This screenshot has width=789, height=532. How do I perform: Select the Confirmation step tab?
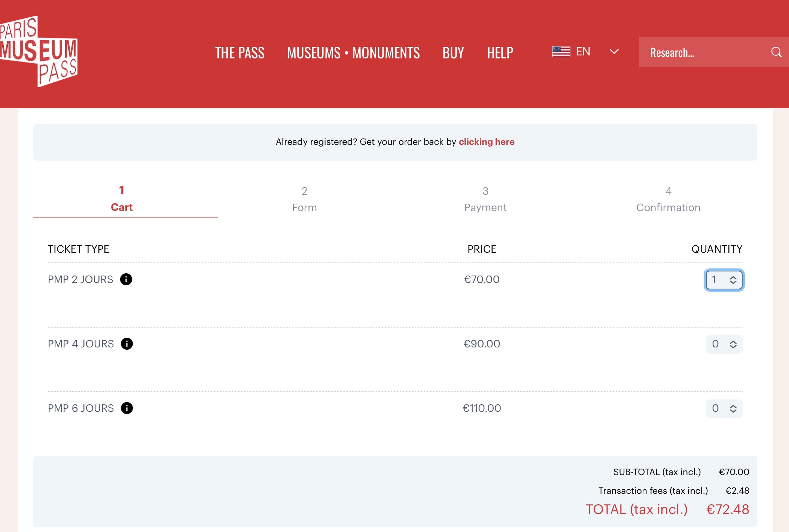click(668, 199)
